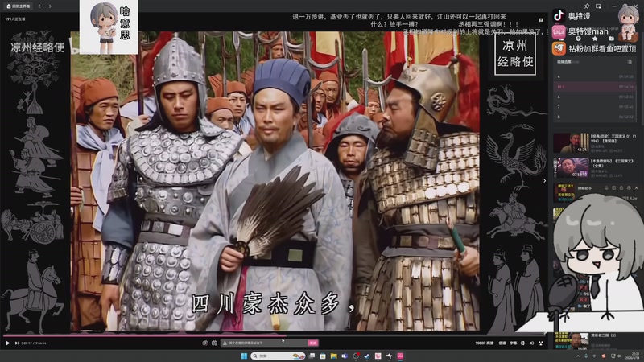Open Microsoft Store taskbar icon
The width and height of the screenshot is (644, 362).
point(323,356)
